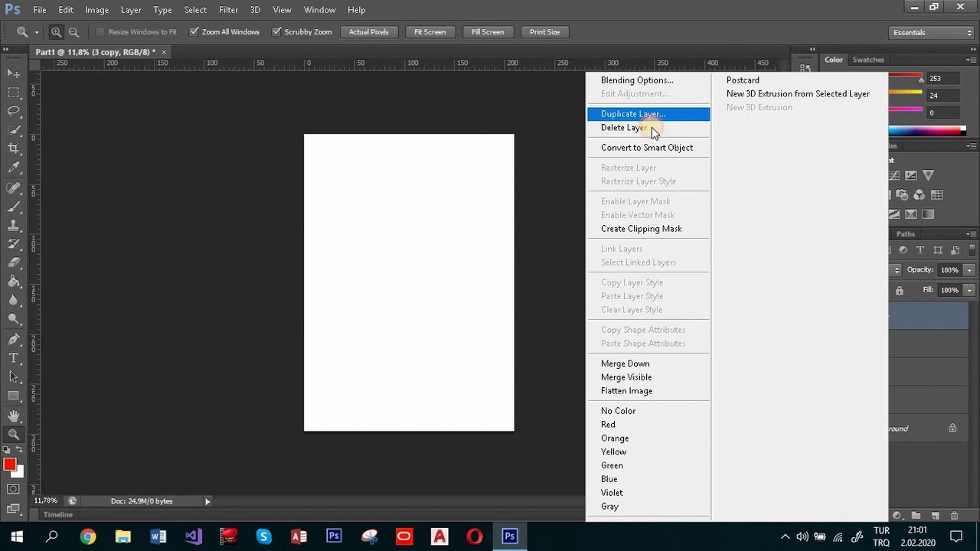The width and height of the screenshot is (980, 551).
Task: Click the new group folder icon
Action: [x=915, y=516]
